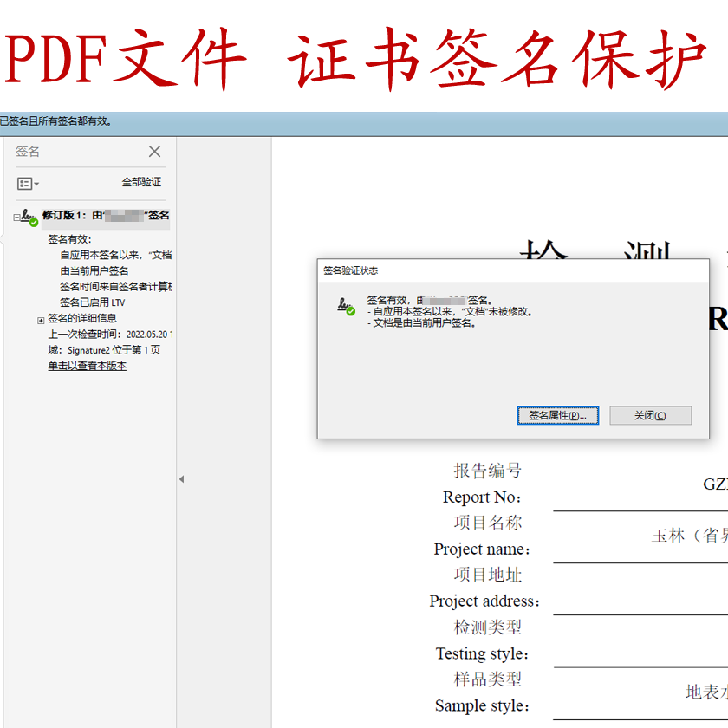Click the 项目名称 label
728x728 pixels.
[487, 523]
